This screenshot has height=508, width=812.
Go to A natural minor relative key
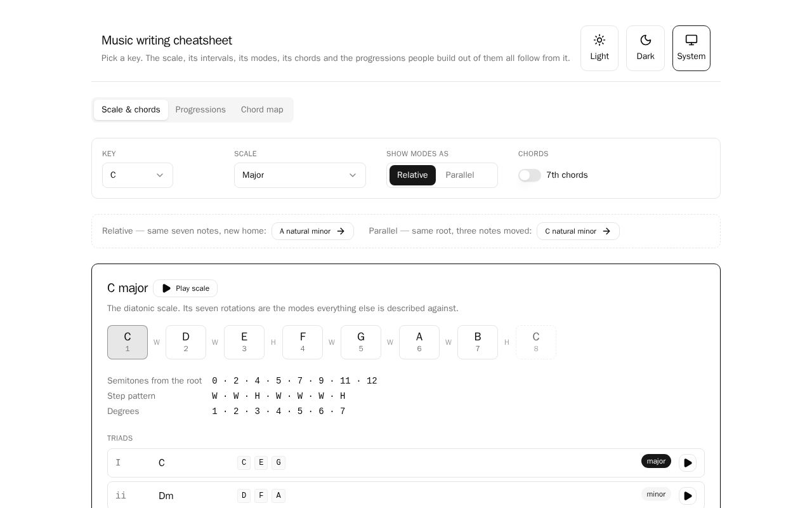[x=313, y=231]
